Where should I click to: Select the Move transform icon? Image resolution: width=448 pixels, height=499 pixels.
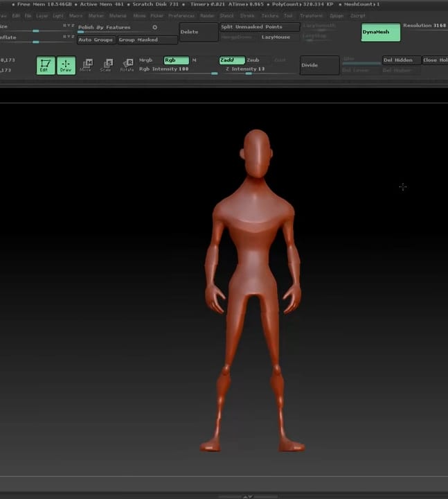tap(86, 65)
